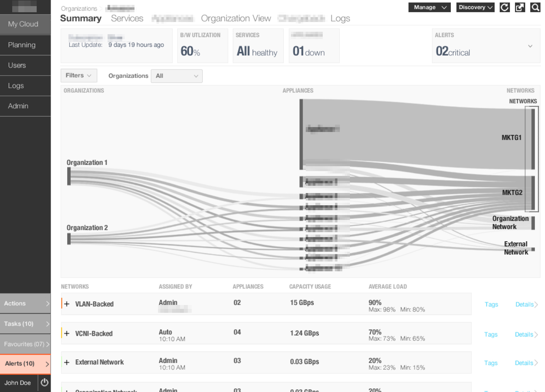The width and height of the screenshot is (545, 392).
Task: Open the Filters dropdown
Action: 79,75
